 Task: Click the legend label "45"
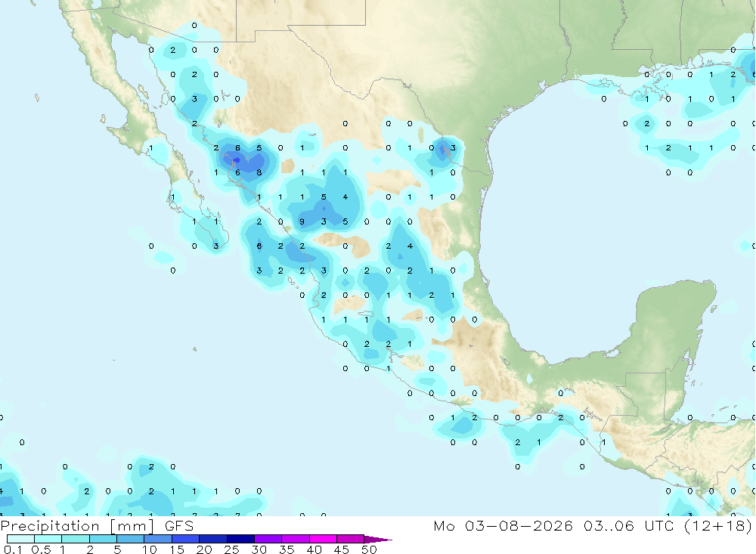point(342,549)
